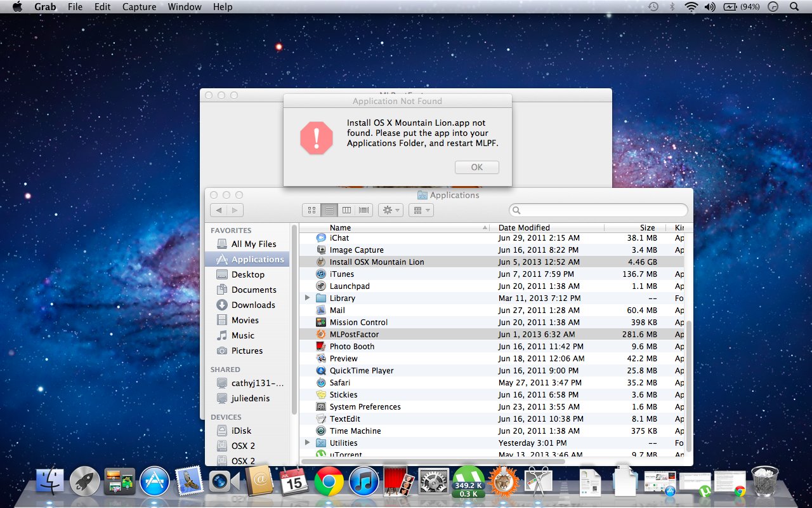Open Downloads in Finder sidebar
Image resolution: width=812 pixels, height=508 pixels.
click(247, 305)
